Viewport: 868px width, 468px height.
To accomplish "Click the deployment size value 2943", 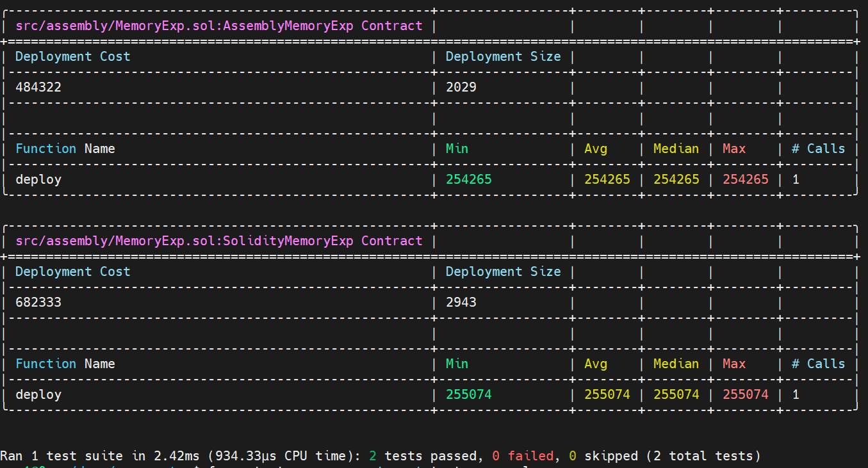I will (x=461, y=302).
